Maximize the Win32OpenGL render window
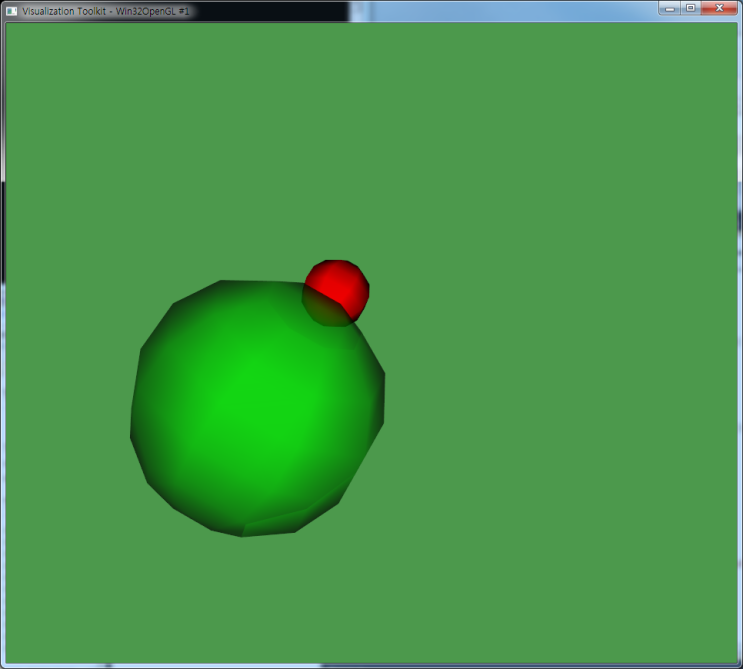 click(x=690, y=8)
